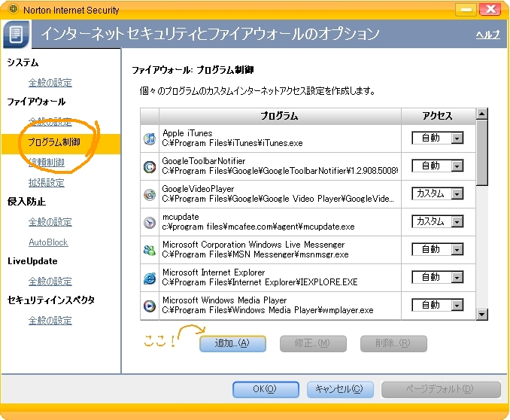Click the mcupdate program icon

tap(149, 222)
